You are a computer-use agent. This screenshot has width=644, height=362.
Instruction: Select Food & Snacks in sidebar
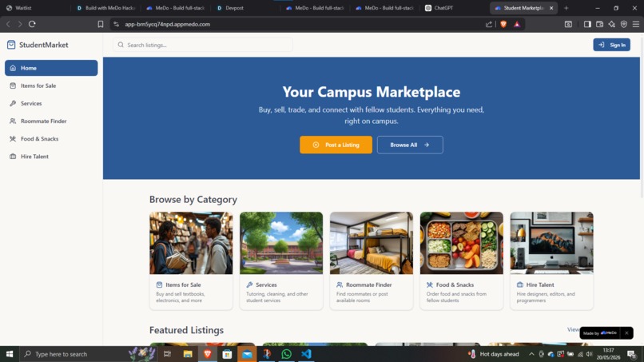[51, 138]
